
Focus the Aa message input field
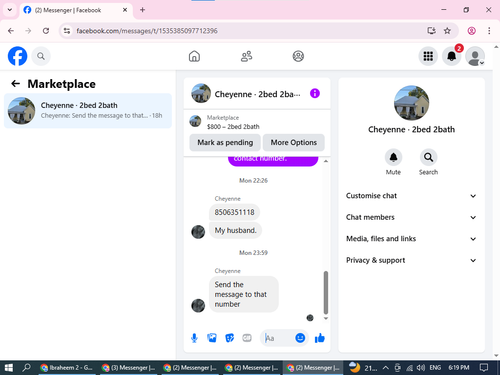[279, 338]
